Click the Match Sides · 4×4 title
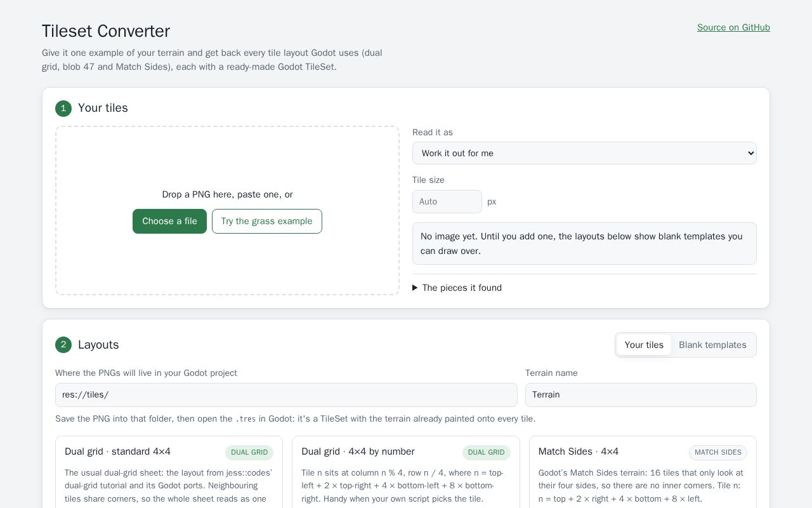 pyautogui.click(x=579, y=451)
